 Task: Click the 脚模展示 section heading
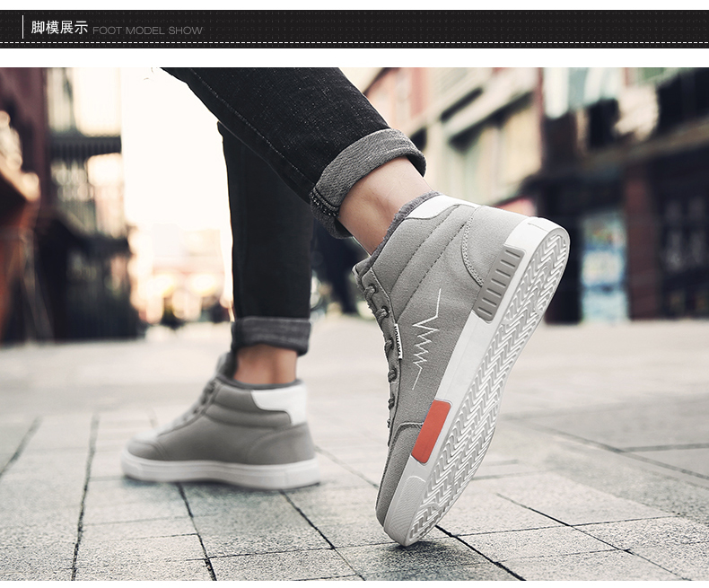click(x=58, y=28)
